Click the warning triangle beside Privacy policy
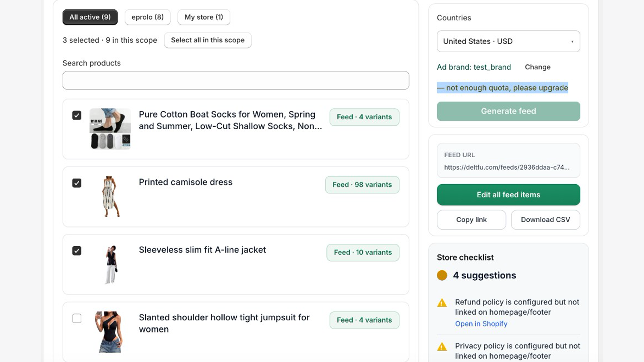 [x=442, y=347]
